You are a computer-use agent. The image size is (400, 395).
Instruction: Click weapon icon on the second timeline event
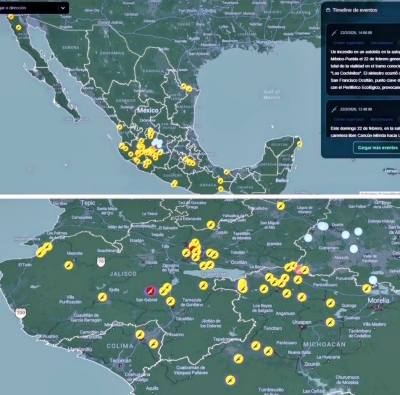click(334, 109)
